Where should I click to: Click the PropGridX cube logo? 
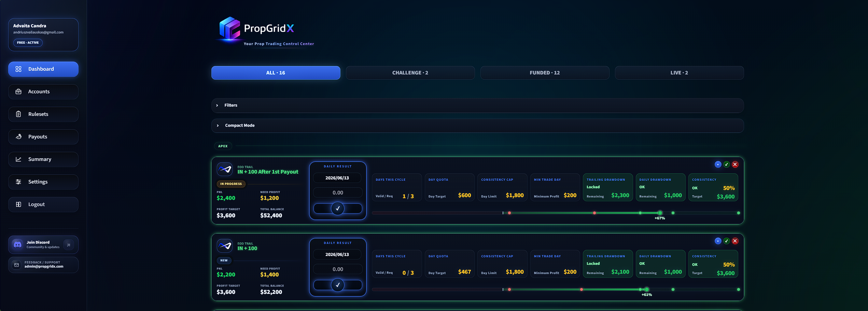229,28
